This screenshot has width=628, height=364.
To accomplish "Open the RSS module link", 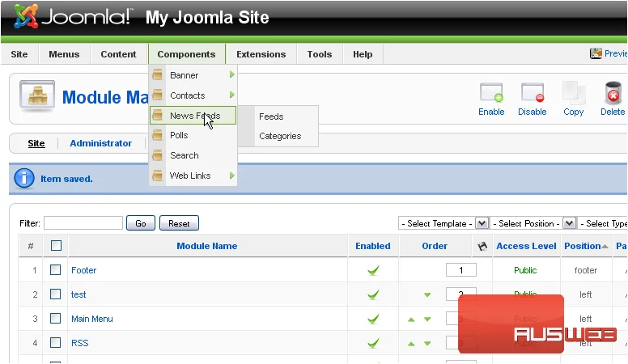I will tap(79, 343).
